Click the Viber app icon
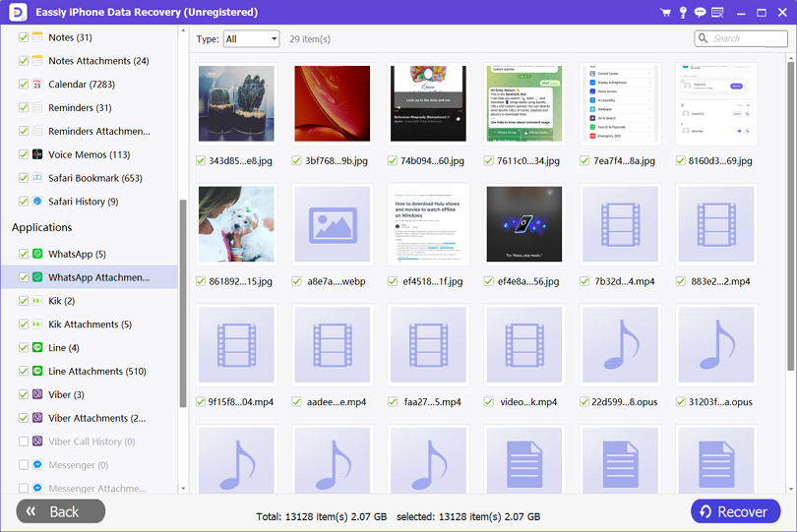 [37, 393]
